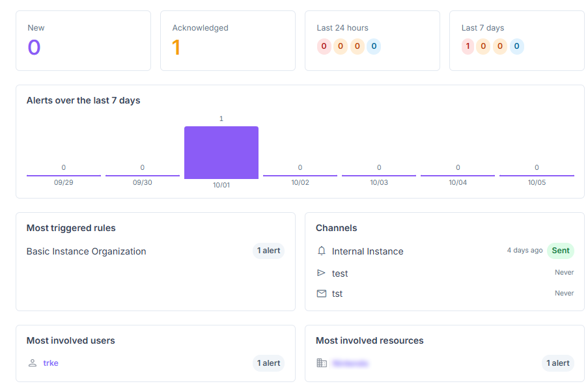Viewport: 588px width, 386px height.
Task: Click the bell icon beside Internal Instance
Action: click(322, 251)
